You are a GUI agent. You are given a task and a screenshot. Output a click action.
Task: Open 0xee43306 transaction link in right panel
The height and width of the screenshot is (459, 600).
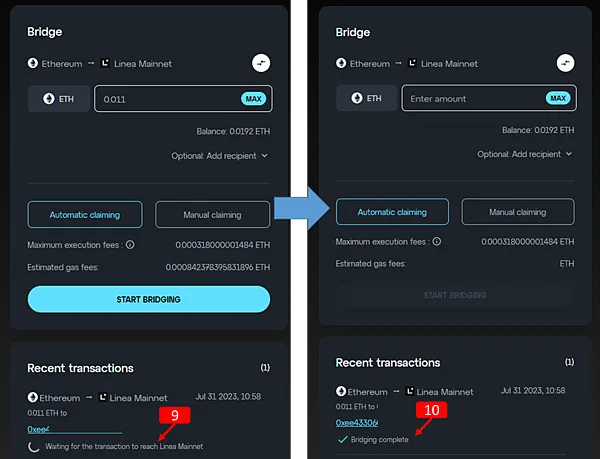click(x=357, y=422)
